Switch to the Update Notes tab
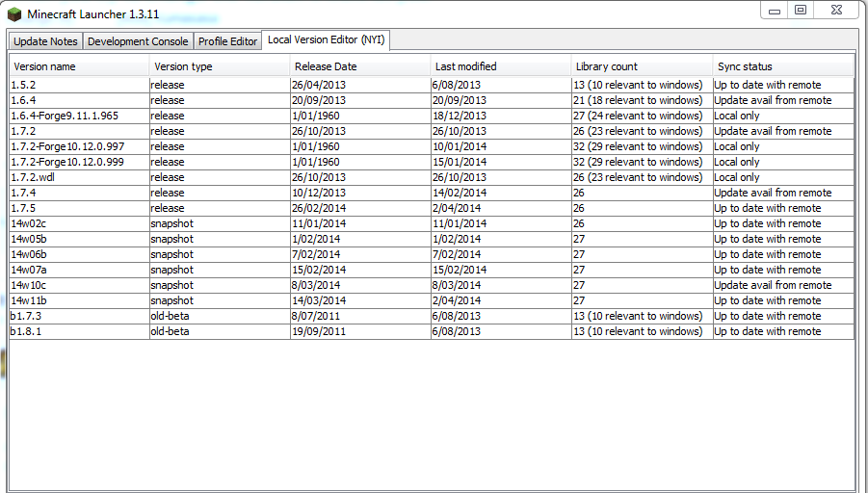Viewport: 868px width, 493px height. pyautogui.click(x=45, y=41)
